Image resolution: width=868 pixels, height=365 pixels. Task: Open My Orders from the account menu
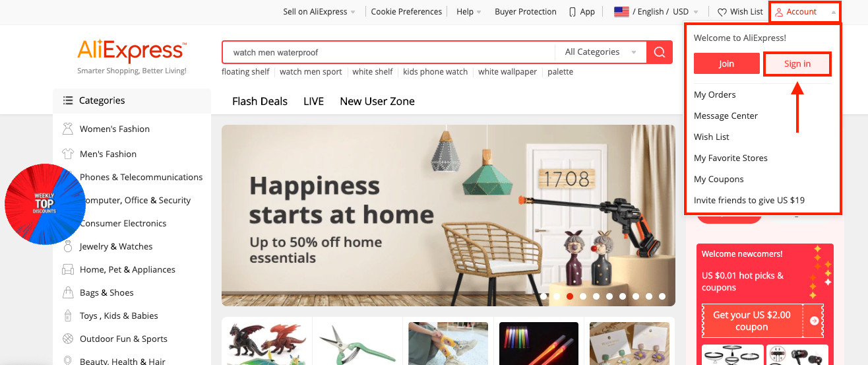point(715,94)
